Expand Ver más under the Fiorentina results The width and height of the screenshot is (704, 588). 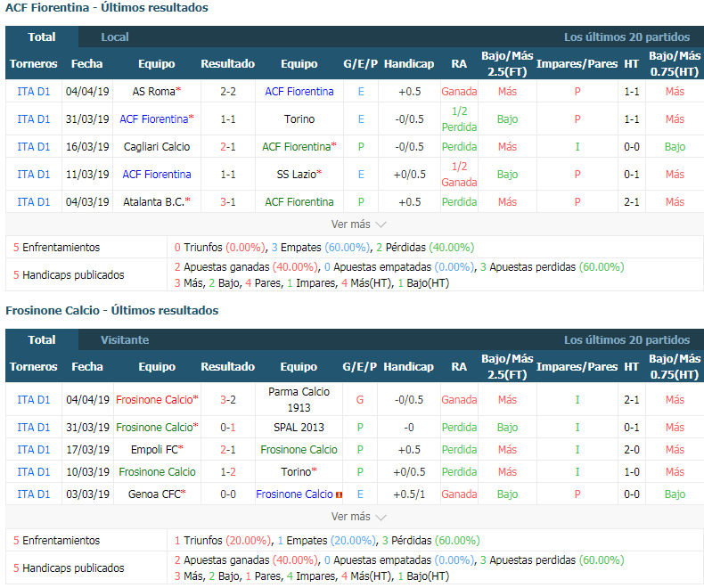coord(358,224)
